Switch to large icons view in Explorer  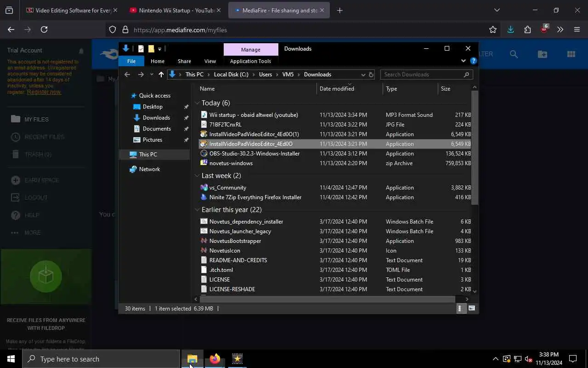pyautogui.click(x=472, y=308)
